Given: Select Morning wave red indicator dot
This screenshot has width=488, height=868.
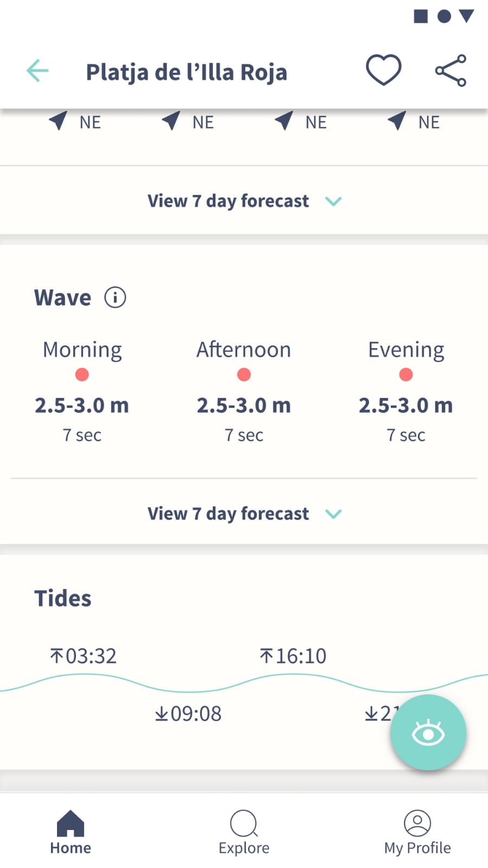Looking at the screenshot, I should click(82, 375).
